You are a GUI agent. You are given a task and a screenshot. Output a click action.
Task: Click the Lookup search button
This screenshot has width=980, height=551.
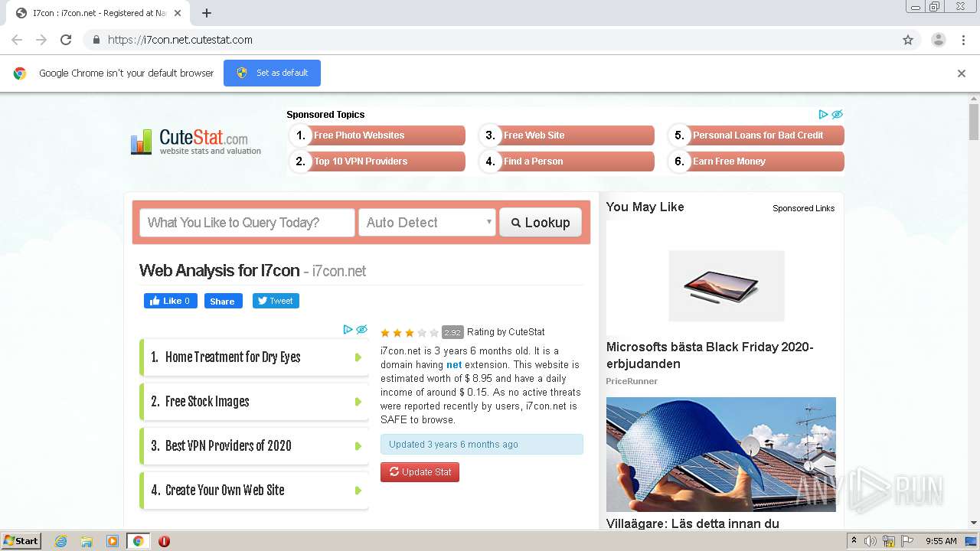point(541,223)
